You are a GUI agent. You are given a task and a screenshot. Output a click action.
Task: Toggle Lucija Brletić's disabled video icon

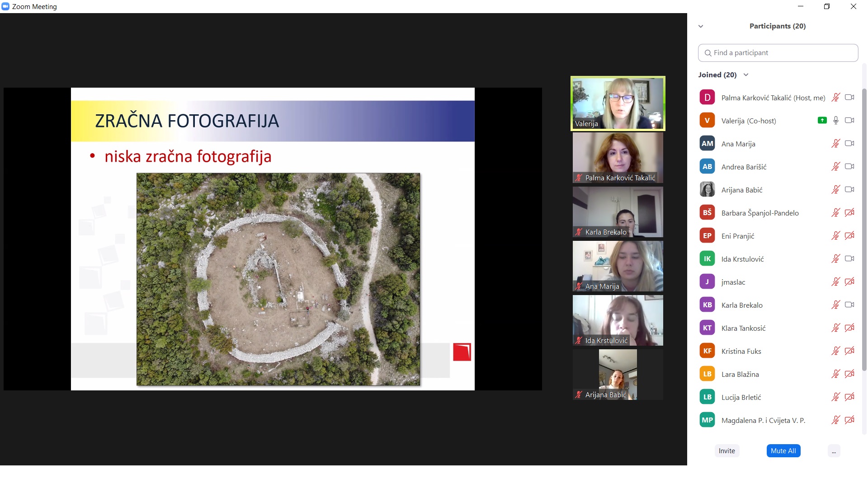[849, 397]
